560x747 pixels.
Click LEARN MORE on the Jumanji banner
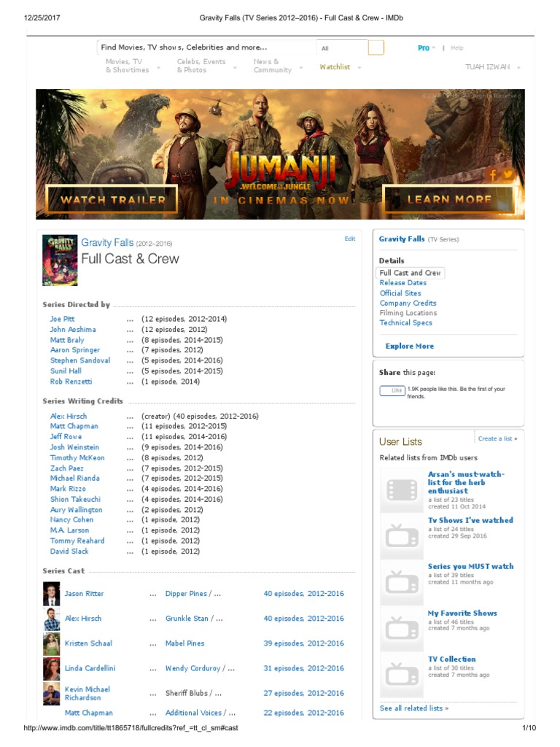pos(448,199)
